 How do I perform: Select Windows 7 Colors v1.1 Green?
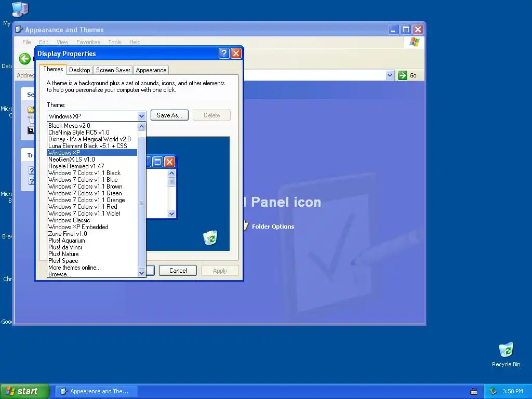tap(92, 193)
